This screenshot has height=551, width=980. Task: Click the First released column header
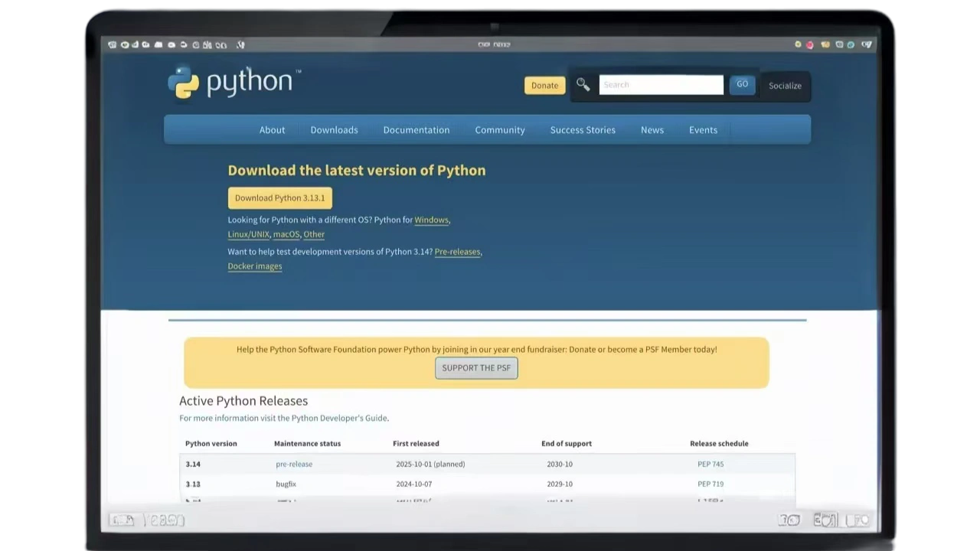click(x=416, y=443)
